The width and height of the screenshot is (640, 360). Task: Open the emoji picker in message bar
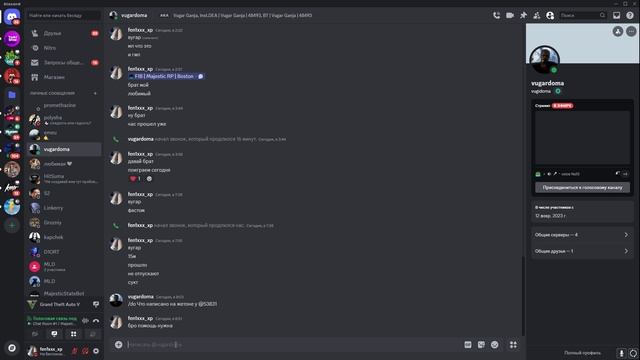pyautogui.click(x=495, y=345)
